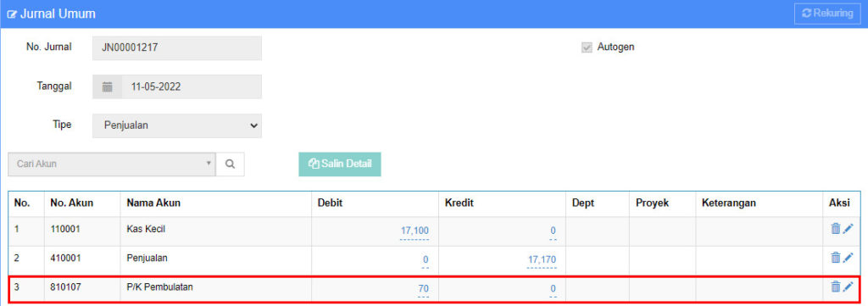Click debit value 17,100 for Kas Kecil

(x=415, y=231)
